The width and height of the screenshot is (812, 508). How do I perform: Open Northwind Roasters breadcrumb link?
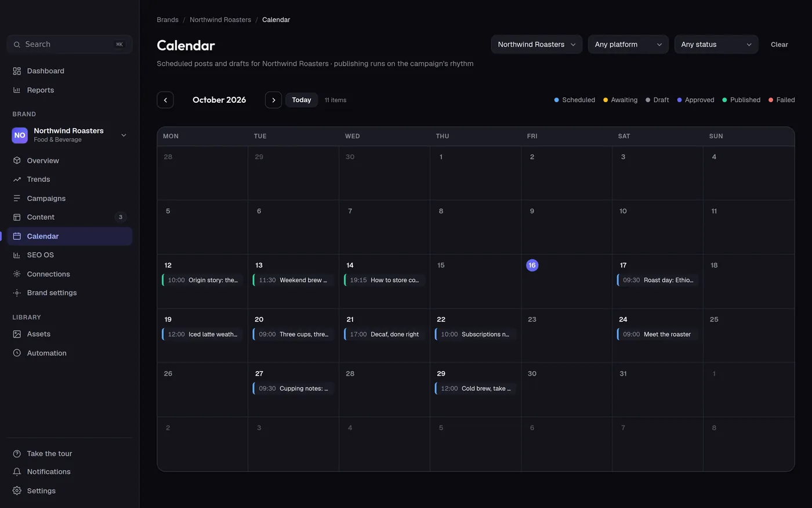tap(220, 20)
